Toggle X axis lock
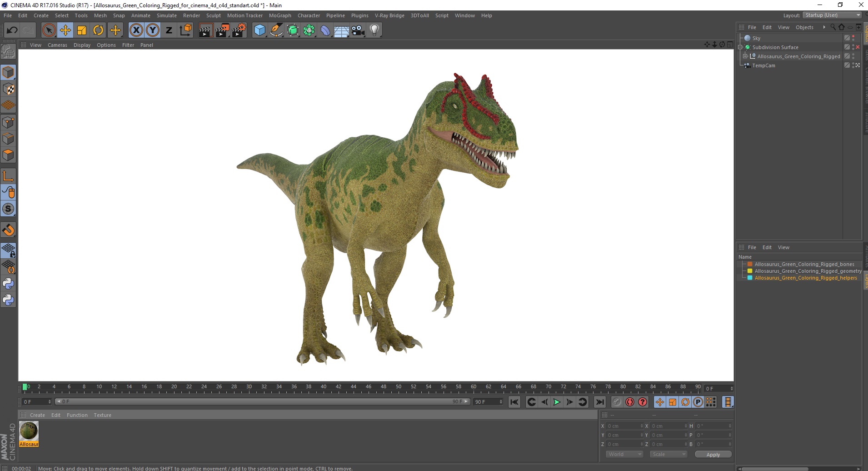 coord(136,30)
